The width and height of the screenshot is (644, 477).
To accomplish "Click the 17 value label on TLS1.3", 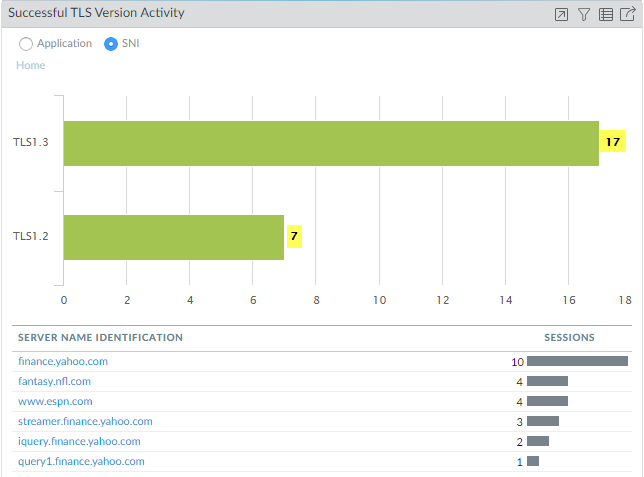I will pos(613,143).
